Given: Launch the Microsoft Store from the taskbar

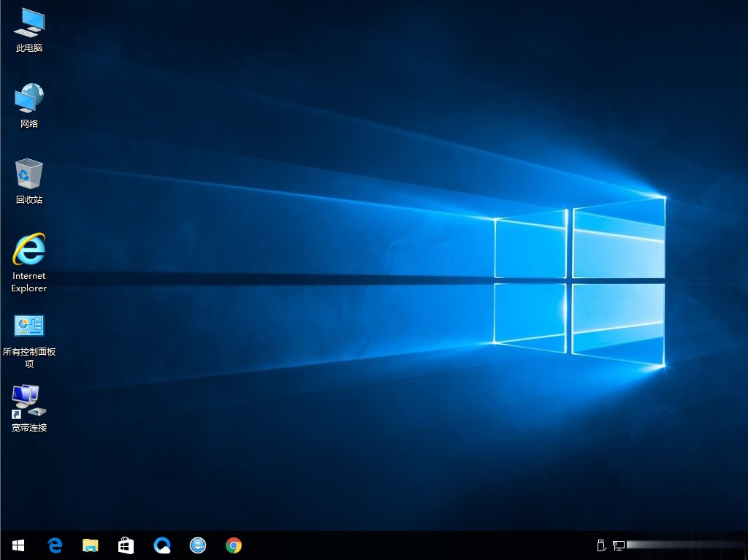Looking at the screenshot, I should [x=126, y=545].
